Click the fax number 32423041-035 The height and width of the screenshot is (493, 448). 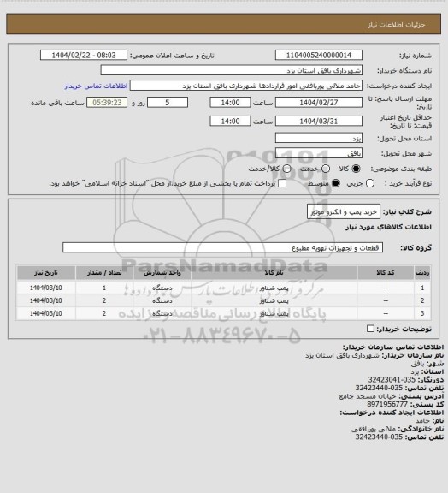[392, 380]
